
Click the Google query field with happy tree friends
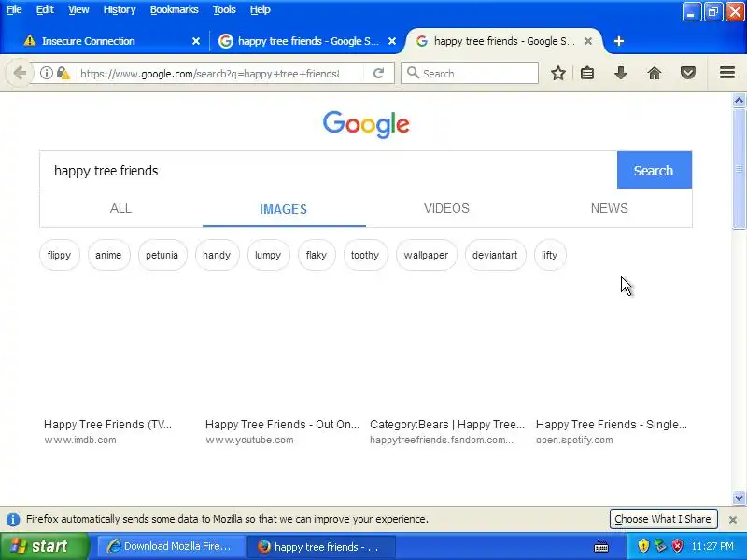click(x=329, y=171)
